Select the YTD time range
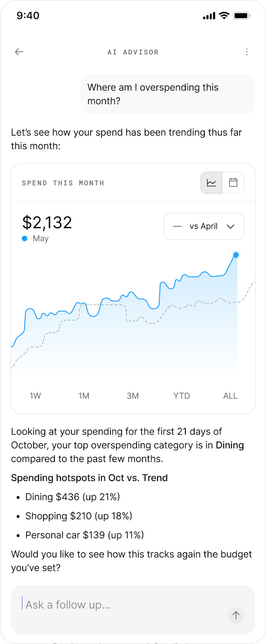Image resolution: width=266 pixels, height=644 pixels. (181, 396)
